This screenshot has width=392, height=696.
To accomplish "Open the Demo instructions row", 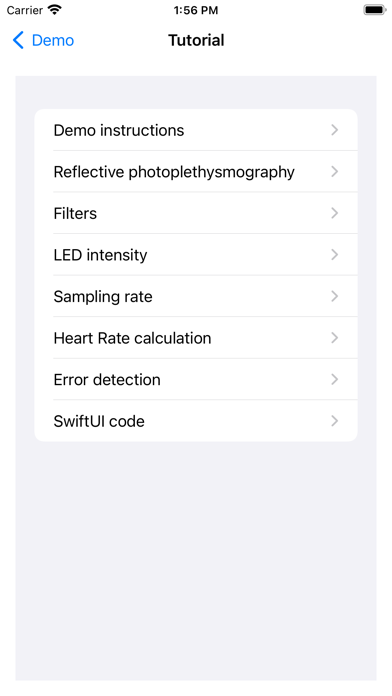I will 196,130.
